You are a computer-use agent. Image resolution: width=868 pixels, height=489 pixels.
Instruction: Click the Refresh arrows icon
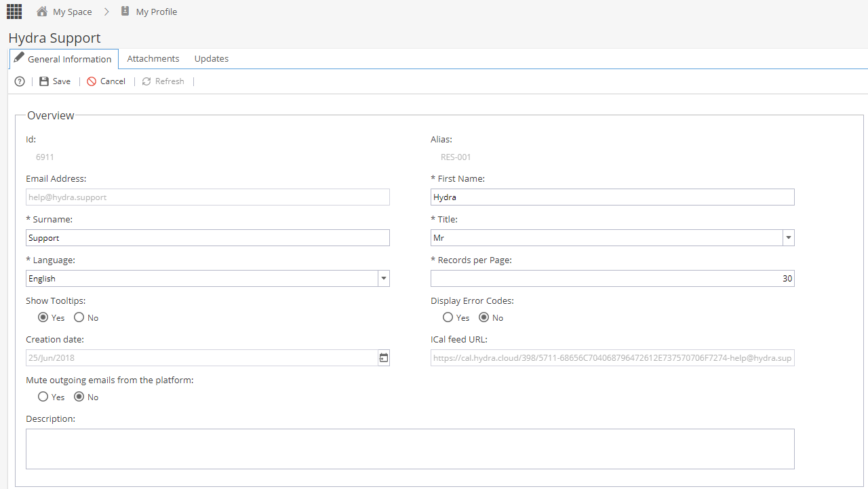click(x=146, y=81)
